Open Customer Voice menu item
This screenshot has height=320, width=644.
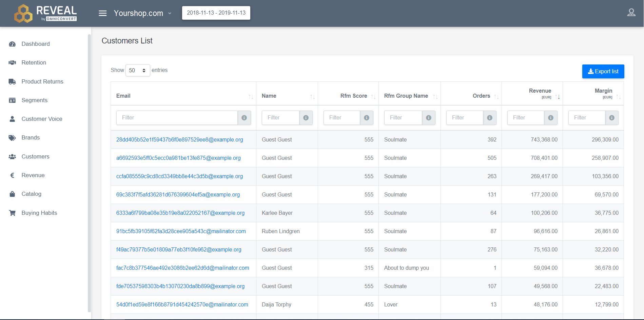(42, 119)
